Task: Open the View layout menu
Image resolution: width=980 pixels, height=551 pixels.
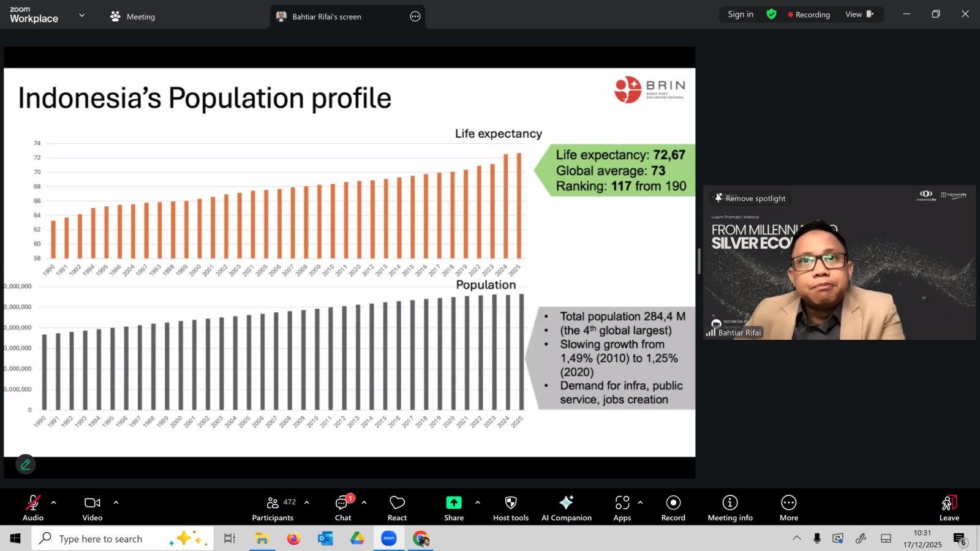Action: click(859, 14)
